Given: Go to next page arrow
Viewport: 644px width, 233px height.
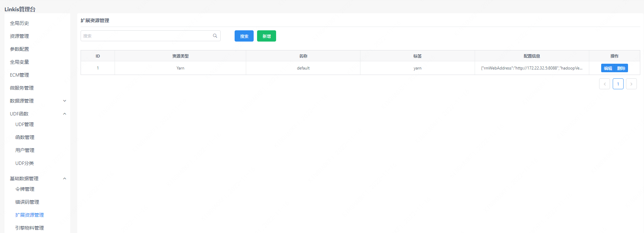Looking at the screenshot, I should click(631, 84).
